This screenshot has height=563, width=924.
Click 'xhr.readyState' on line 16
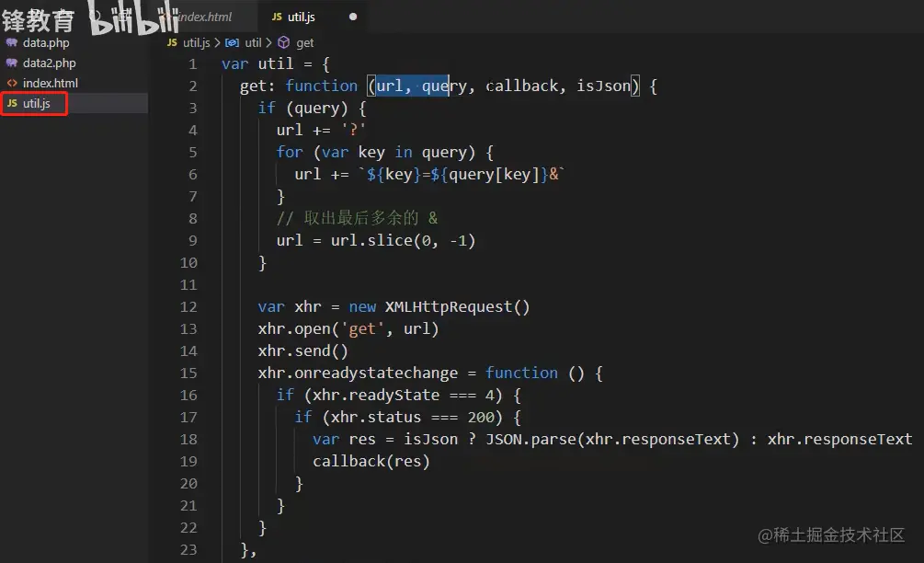pos(376,395)
